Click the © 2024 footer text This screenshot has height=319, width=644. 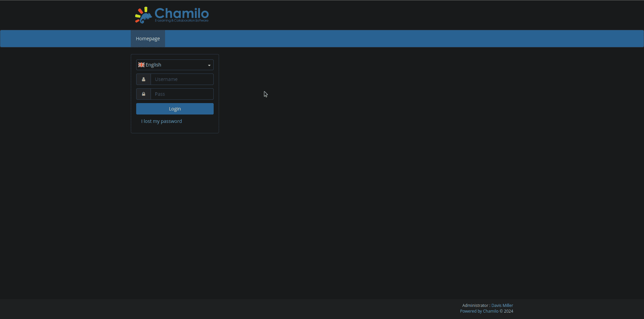coord(506,311)
